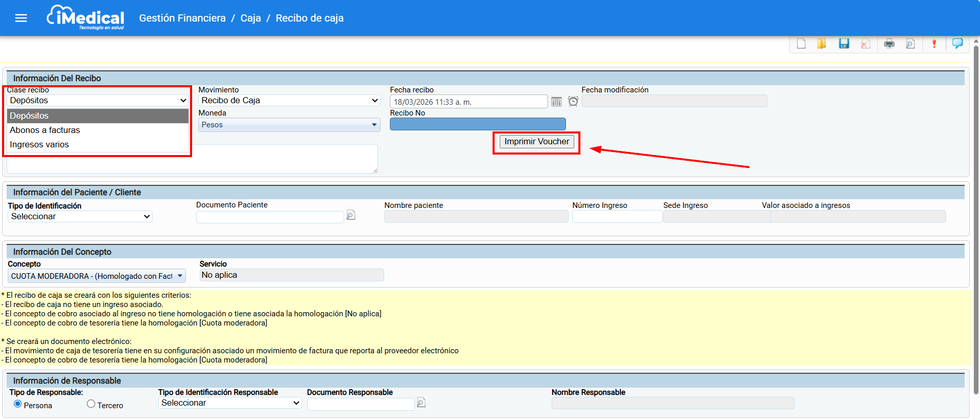Click the new blank document icon
This screenshot has height=420, width=980.
pyautogui.click(x=801, y=44)
